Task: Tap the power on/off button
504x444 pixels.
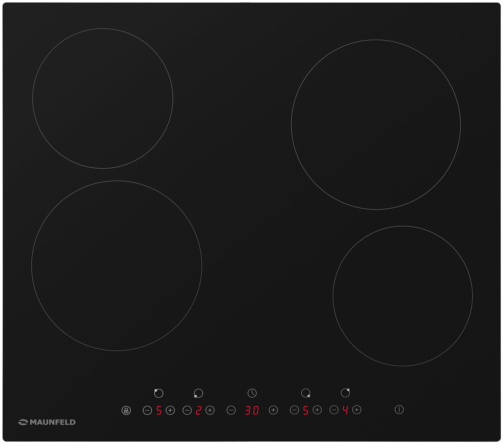Action: 399,410
